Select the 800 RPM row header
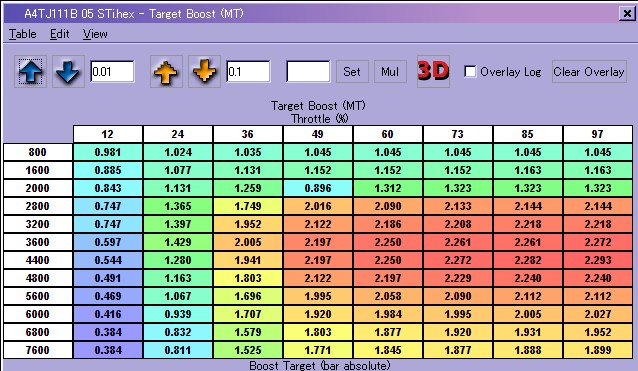 [x=38, y=152]
